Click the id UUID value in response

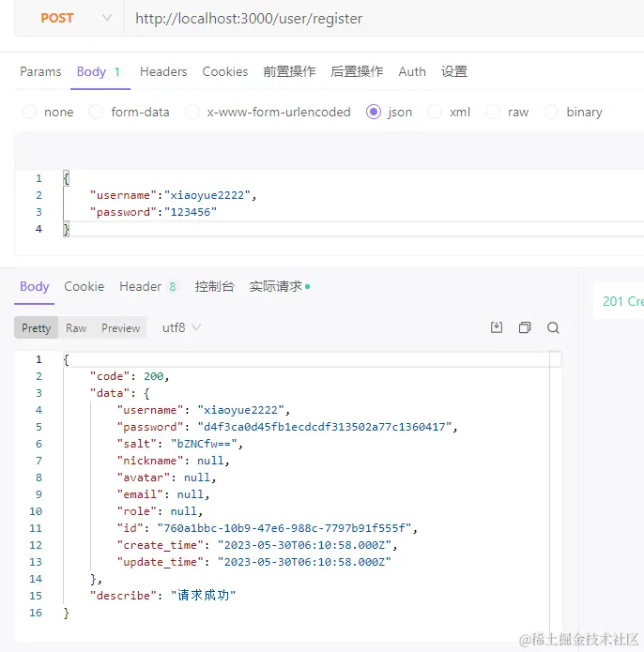pos(284,528)
